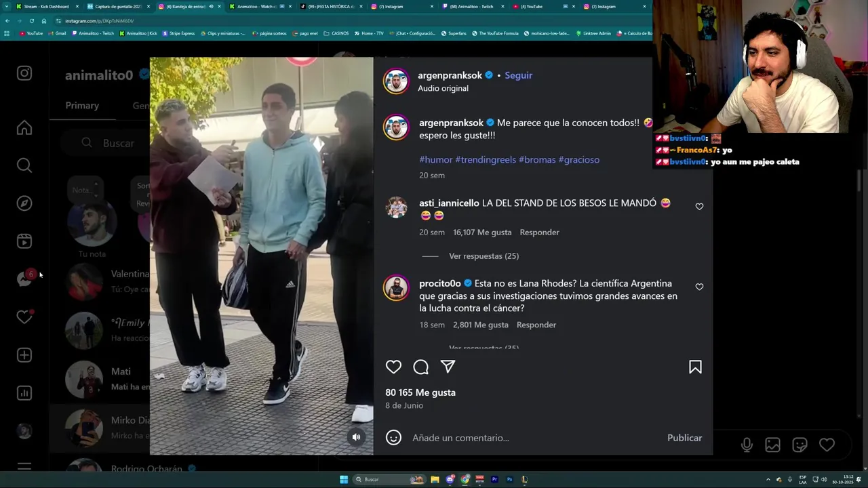This screenshot has height=488, width=868.
Task: Reload page with browser refresh button
Action: 31,21
